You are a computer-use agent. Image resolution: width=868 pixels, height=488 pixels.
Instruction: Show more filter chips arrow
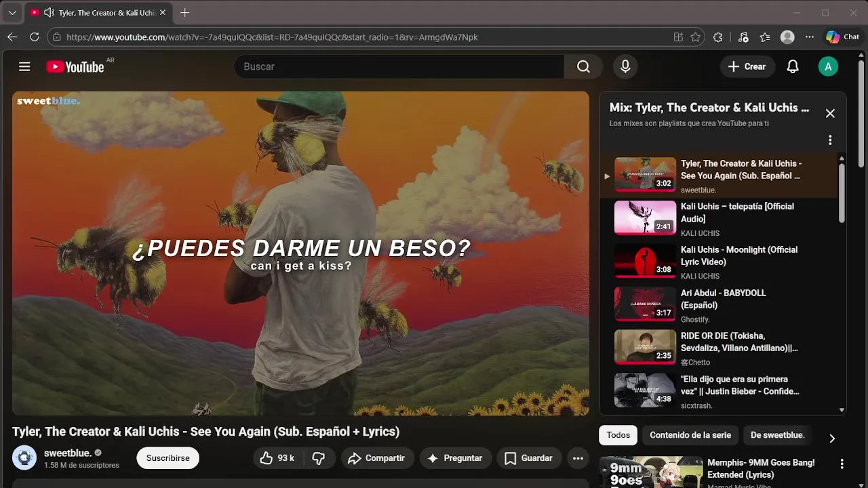(x=832, y=439)
